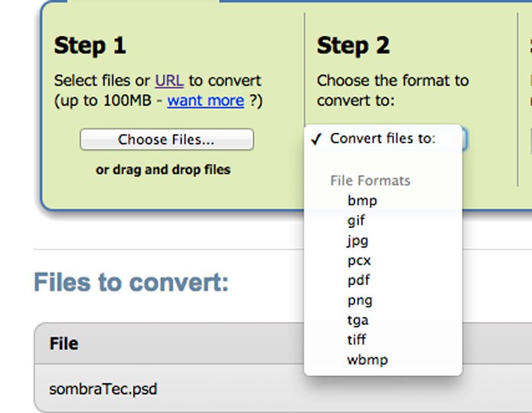Screen dimensions: 532x413
Task: Click the Choose Files button
Action: tap(167, 139)
